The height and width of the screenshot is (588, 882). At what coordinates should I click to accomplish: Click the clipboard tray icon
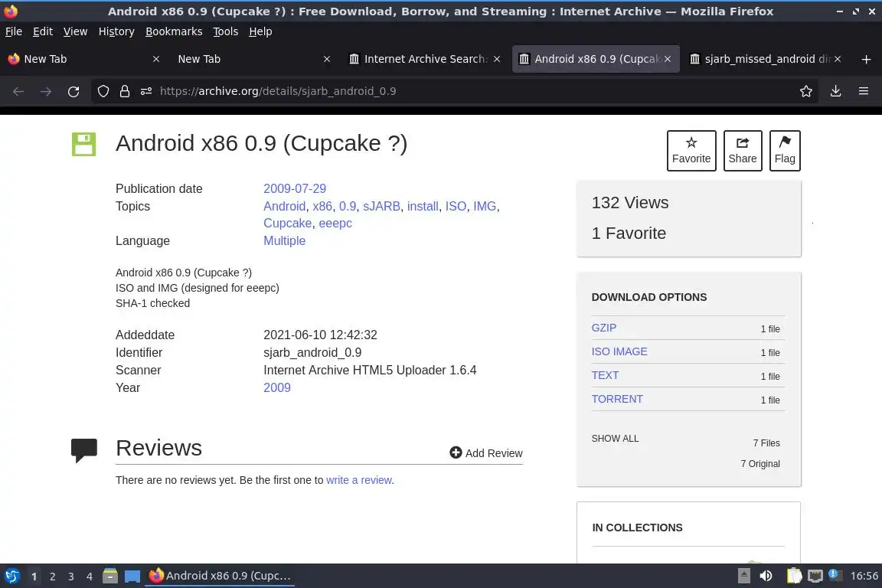(794, 577)
